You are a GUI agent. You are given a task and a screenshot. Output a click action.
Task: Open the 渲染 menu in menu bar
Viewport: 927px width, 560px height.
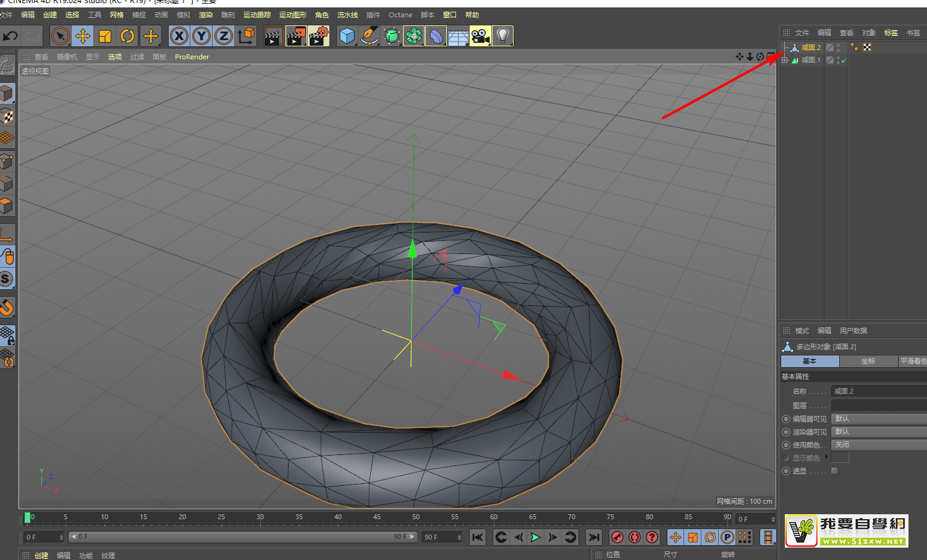tap(206, 15)
